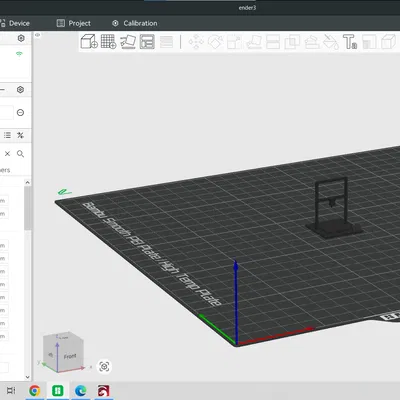Select the Scale tool
Image resolution: width=400 pixels, height=400 pixels.
(x=234, y=42)
